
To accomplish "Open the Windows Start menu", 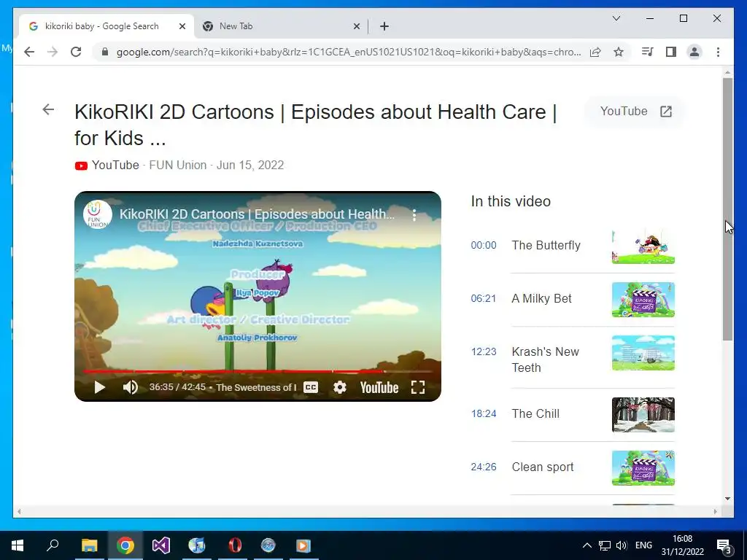I will [x=18, y=545].
